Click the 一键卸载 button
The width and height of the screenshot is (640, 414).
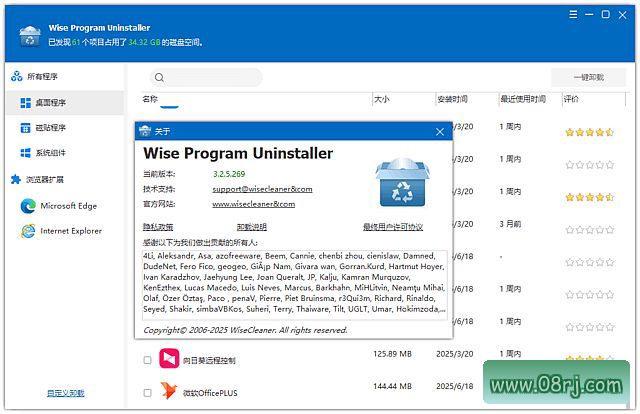pyautogui.click(x=588, y=77)
